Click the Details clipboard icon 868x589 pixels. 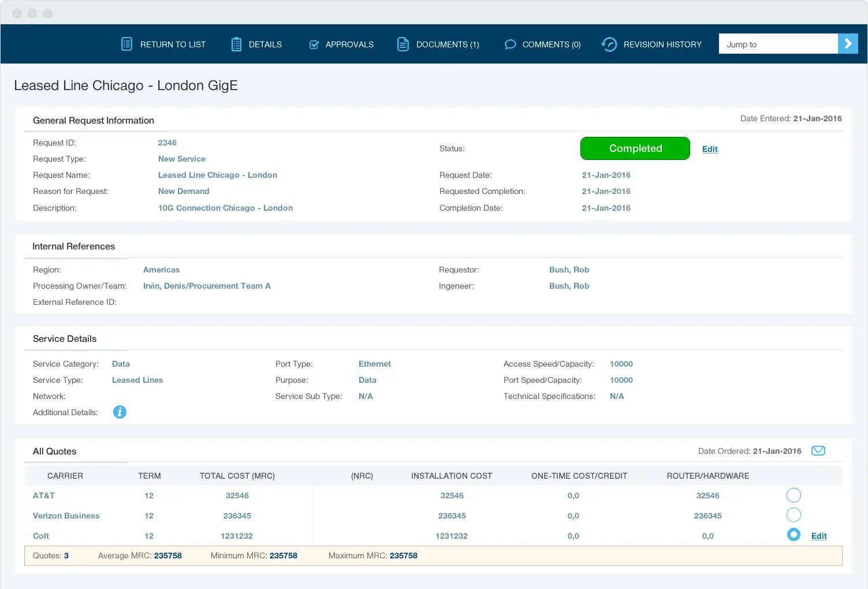236,44
